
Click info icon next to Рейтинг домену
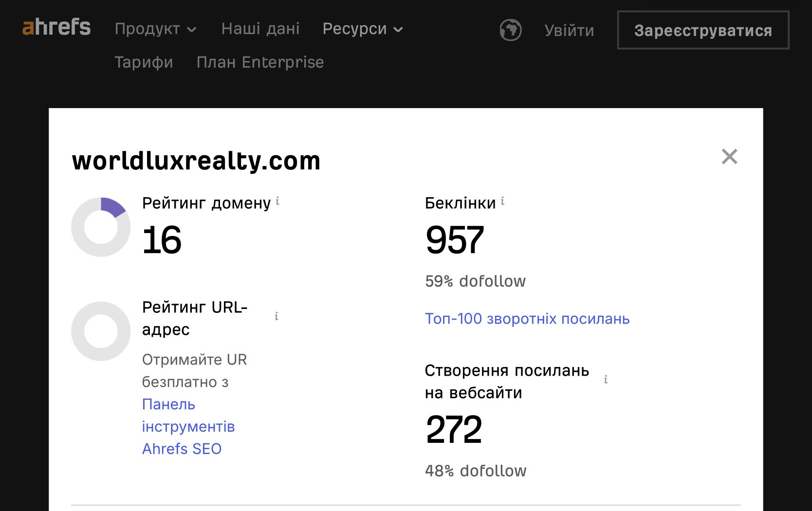click(277, 201)
